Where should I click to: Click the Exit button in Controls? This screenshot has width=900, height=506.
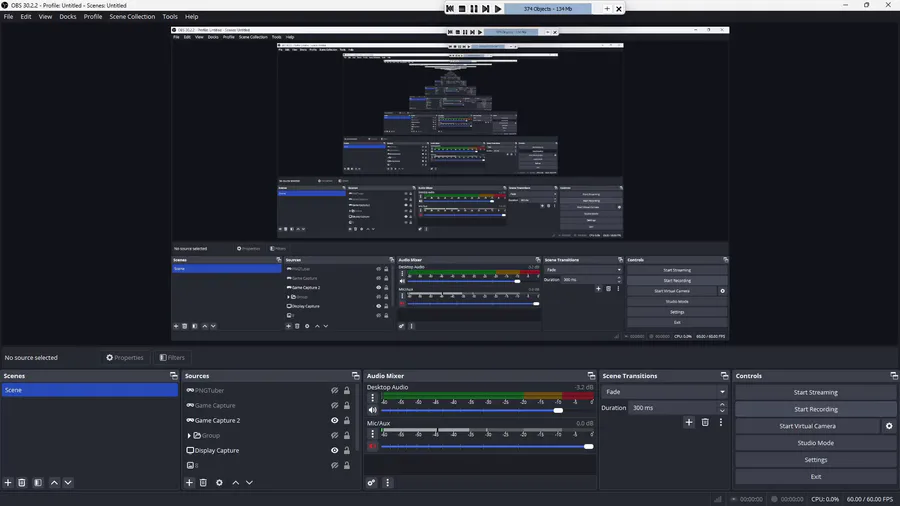(x=816, y=476)
